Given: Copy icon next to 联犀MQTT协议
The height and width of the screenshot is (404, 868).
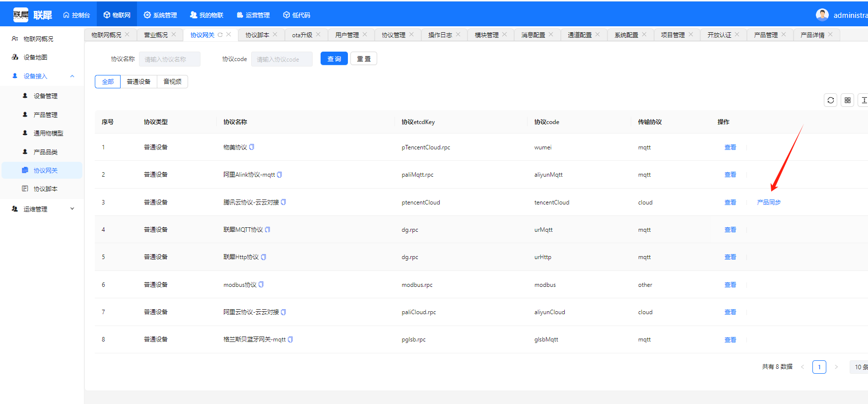Looking at the screenshot, I should (x=267, y=229).
